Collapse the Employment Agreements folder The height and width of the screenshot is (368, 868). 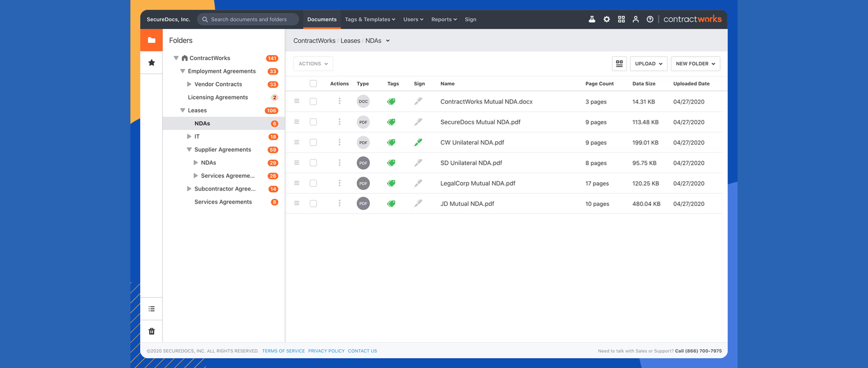click(182, 71)
